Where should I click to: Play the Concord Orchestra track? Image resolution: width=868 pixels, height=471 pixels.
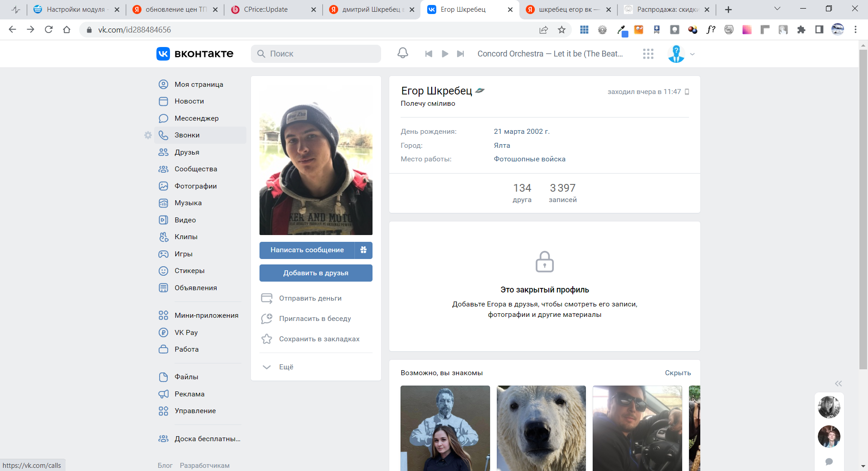pos(445,54)
